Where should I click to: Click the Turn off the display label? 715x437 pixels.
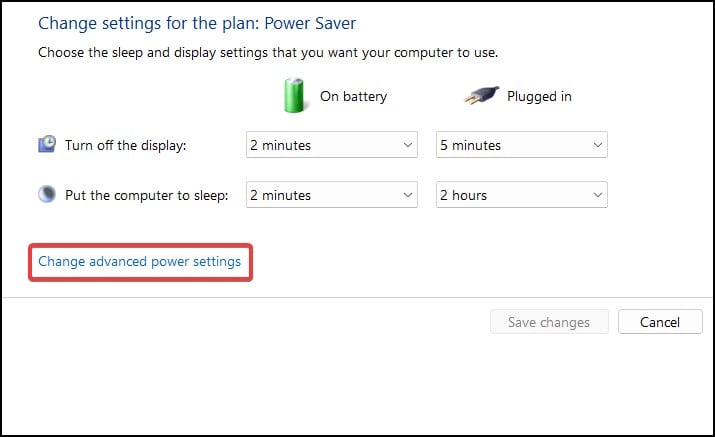click(x=125, y=145)
